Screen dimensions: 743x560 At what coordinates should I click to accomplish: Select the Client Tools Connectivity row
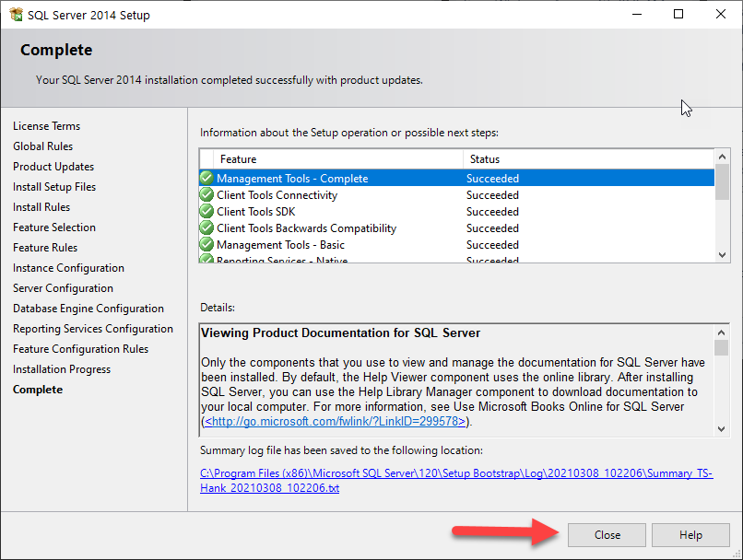[x=457, y=194]
